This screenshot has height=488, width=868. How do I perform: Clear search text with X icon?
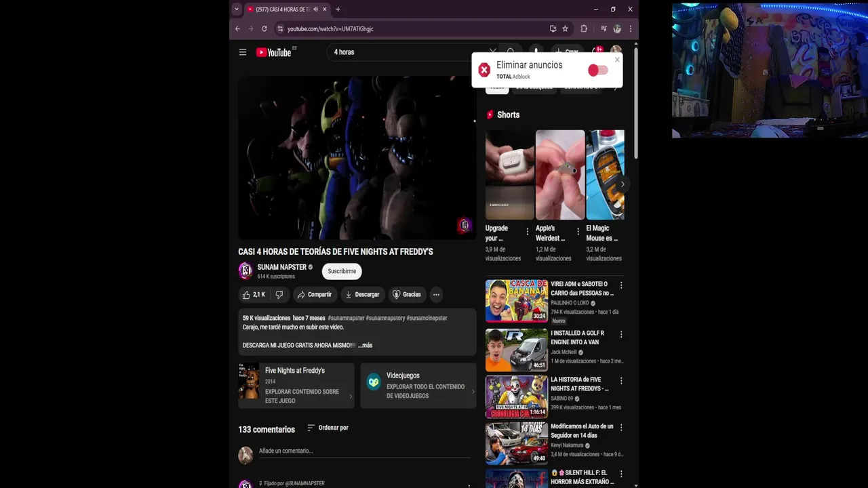pyautogui.click(x=493, y=51)
